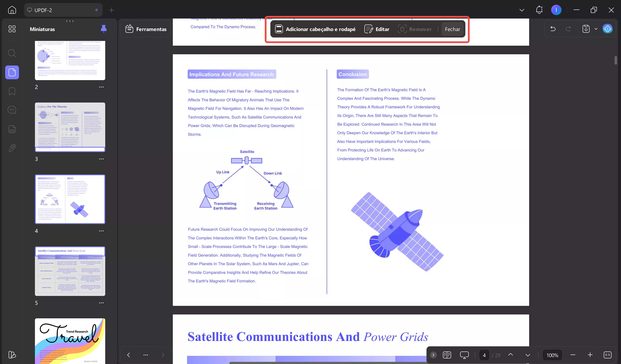Screen dimensions: 621x364
Task: Click the zoom in plus button
Action: coord(590,355)
